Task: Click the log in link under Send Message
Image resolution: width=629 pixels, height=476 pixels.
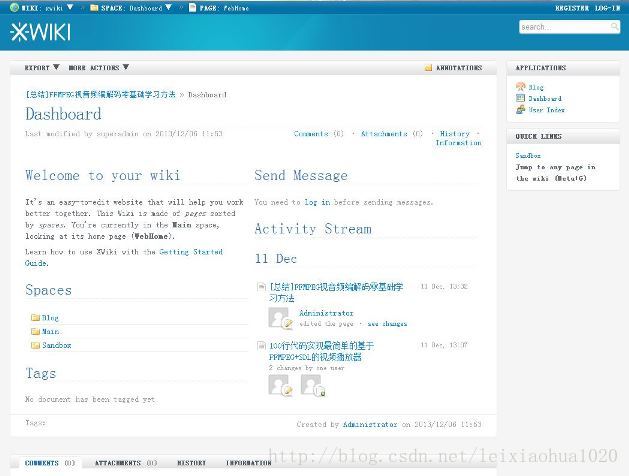Action: [x=317, y=202]
